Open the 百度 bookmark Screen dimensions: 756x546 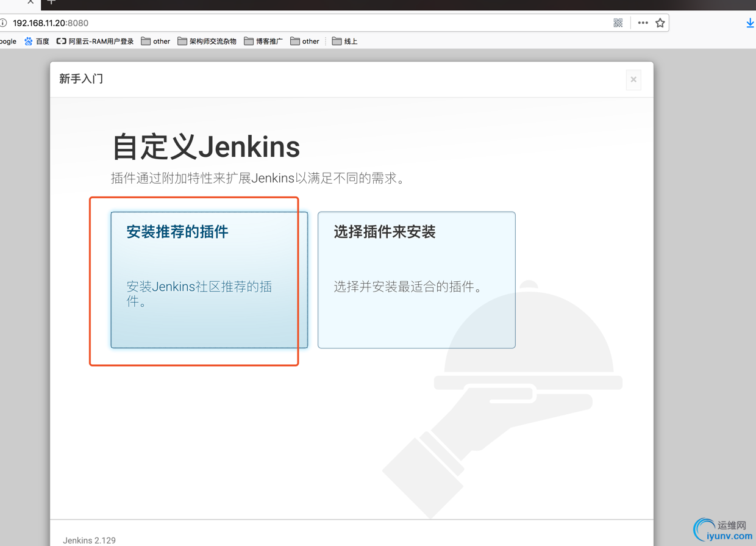37,41
